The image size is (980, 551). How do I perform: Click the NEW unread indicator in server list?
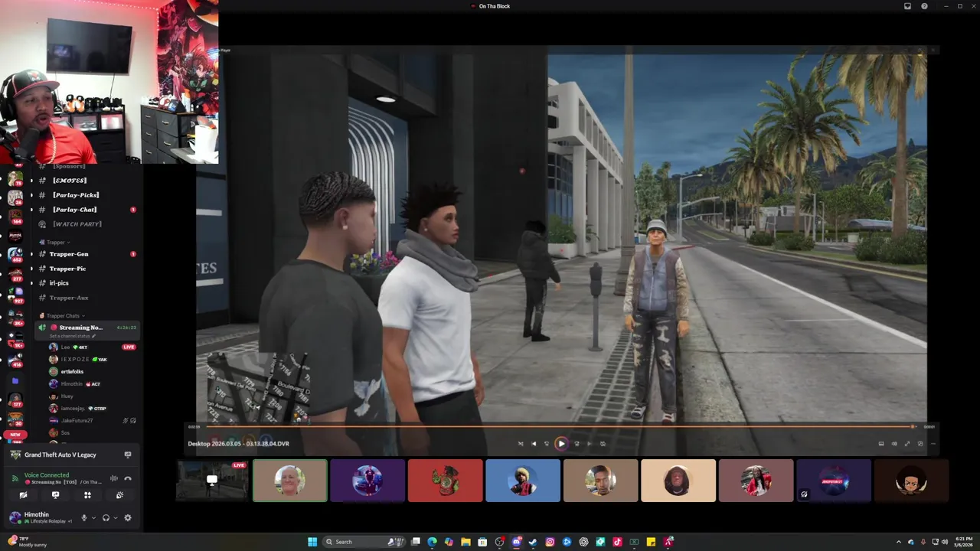[x=15, y=435]
